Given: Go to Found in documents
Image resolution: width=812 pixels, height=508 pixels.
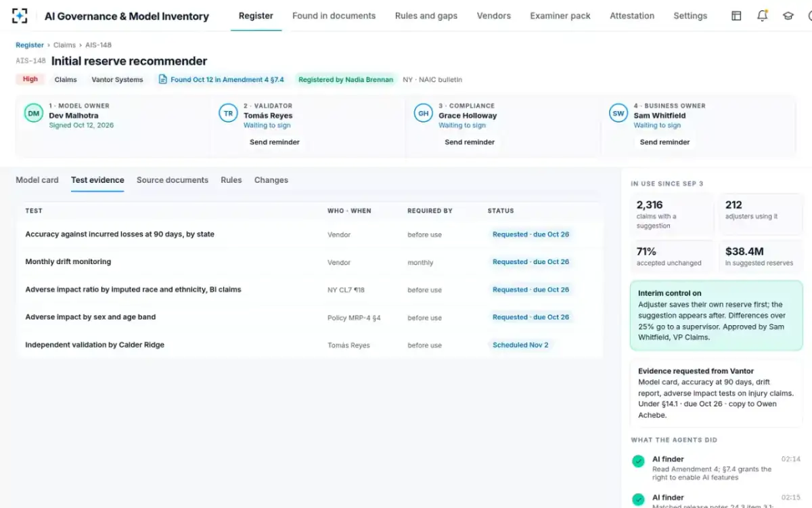Looking at the screenshot, I should [x=334, y=16].
